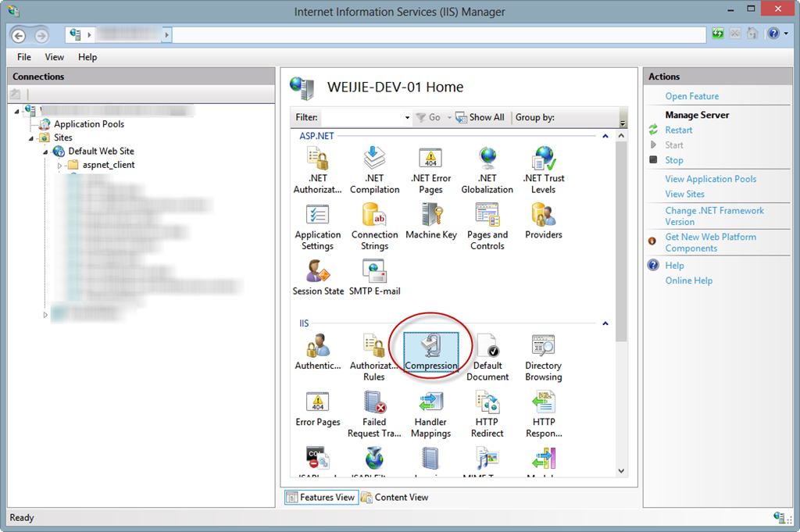Image resolution: width=800 pixels, height=532 pixels.
Task: Open Failed Request Tracing feature
Action: (x=374, y=414)
